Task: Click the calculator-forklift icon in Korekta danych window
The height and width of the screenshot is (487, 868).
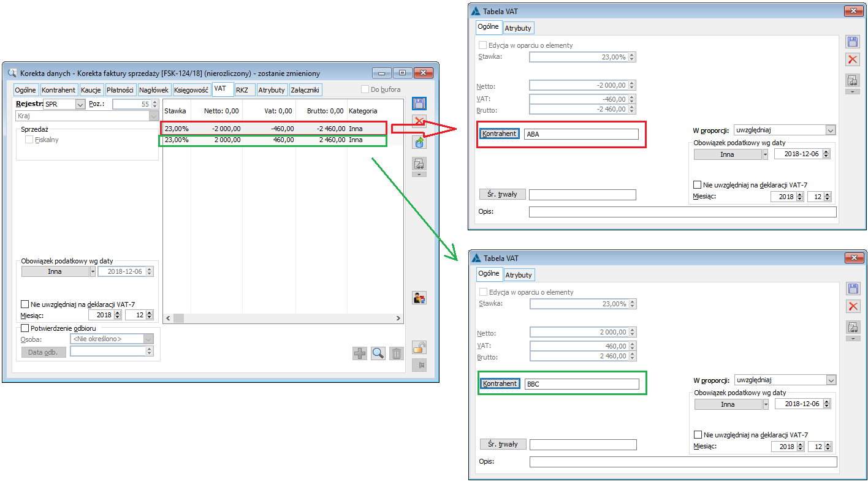Action: click(x=420, y=164)
